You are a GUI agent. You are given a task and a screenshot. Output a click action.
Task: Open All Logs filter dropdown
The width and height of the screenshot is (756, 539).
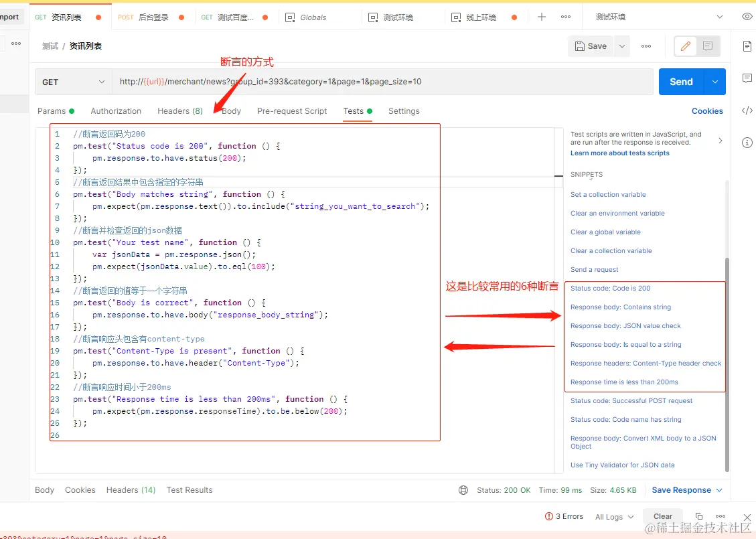(x=614, y=517)
